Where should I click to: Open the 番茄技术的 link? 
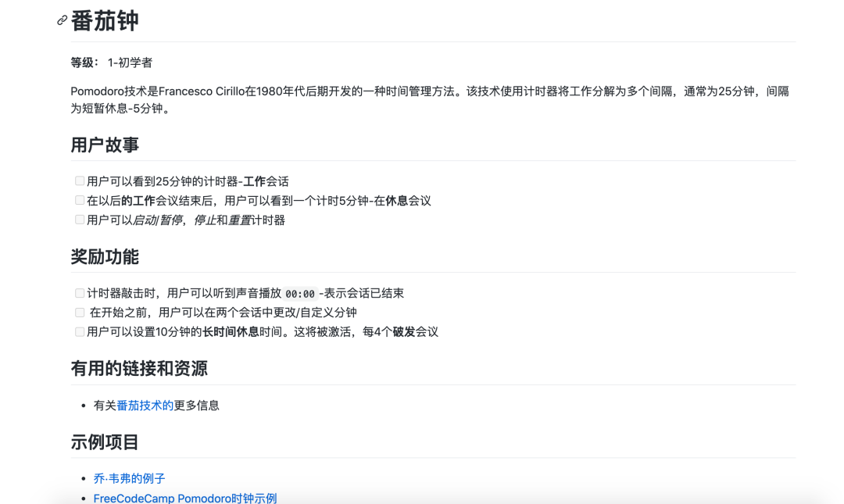(x=145, y=406)
